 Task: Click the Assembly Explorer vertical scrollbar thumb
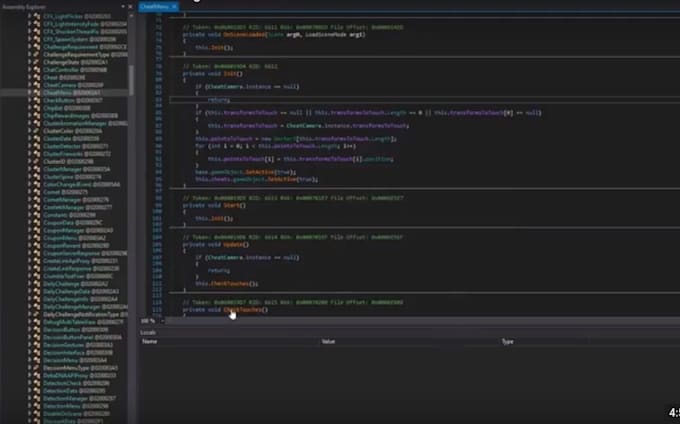tap(131, 80)
